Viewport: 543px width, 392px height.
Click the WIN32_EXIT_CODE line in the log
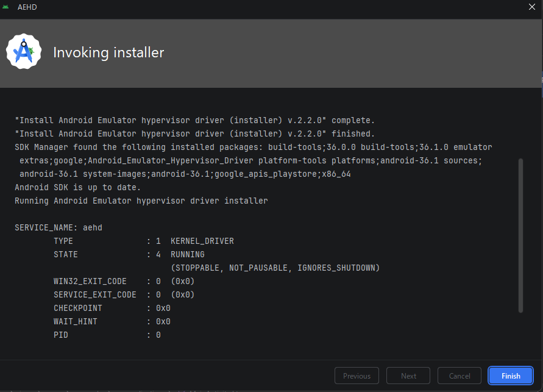pos(124,281)
